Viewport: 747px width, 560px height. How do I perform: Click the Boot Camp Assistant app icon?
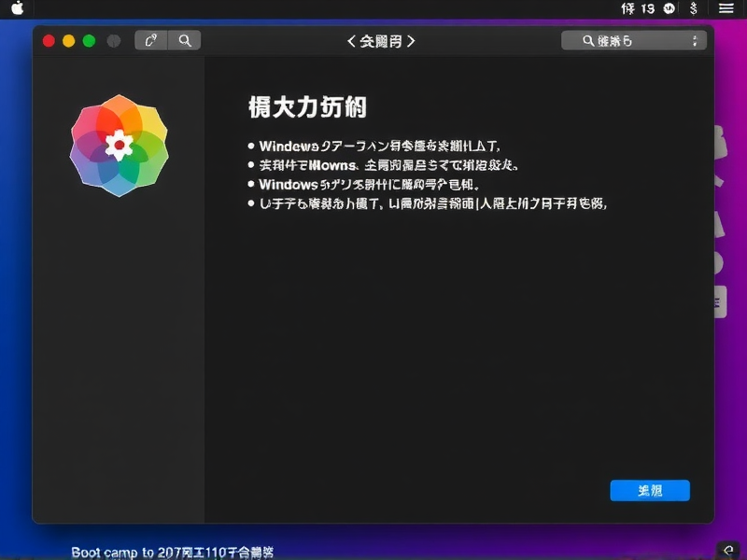pyautogui.click(x=119, y=145)
